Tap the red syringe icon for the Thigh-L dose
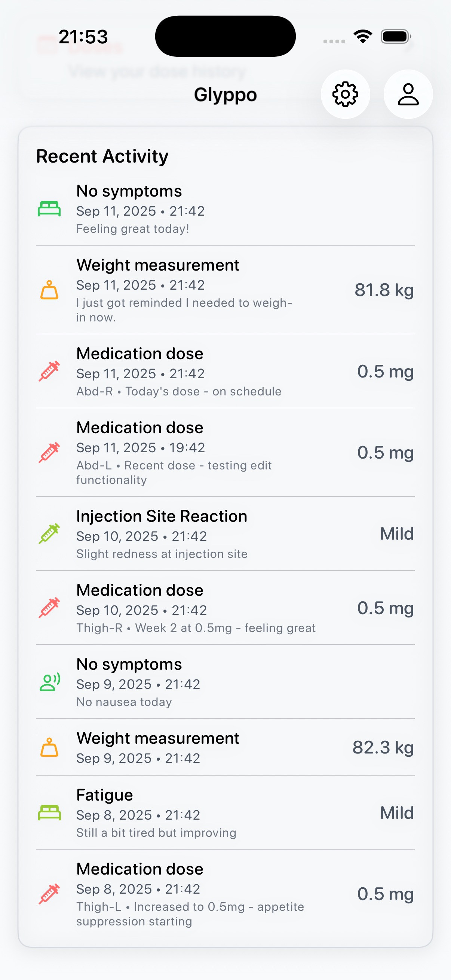This screenshot has width=451, height=980. [49, 894]
